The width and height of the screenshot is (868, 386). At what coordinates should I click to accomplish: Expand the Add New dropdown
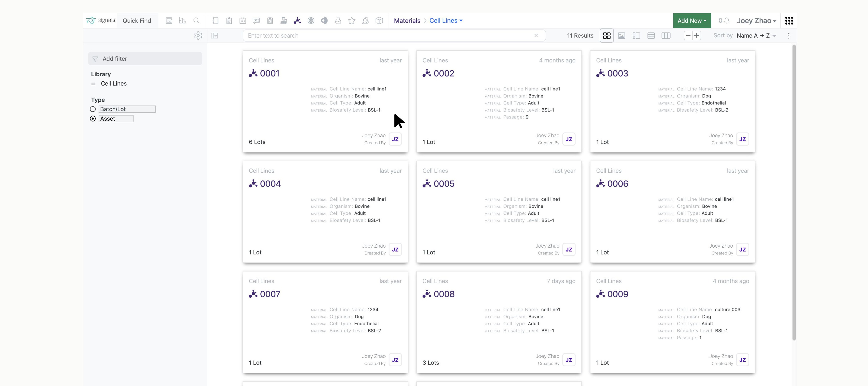[x=692, y=21]
